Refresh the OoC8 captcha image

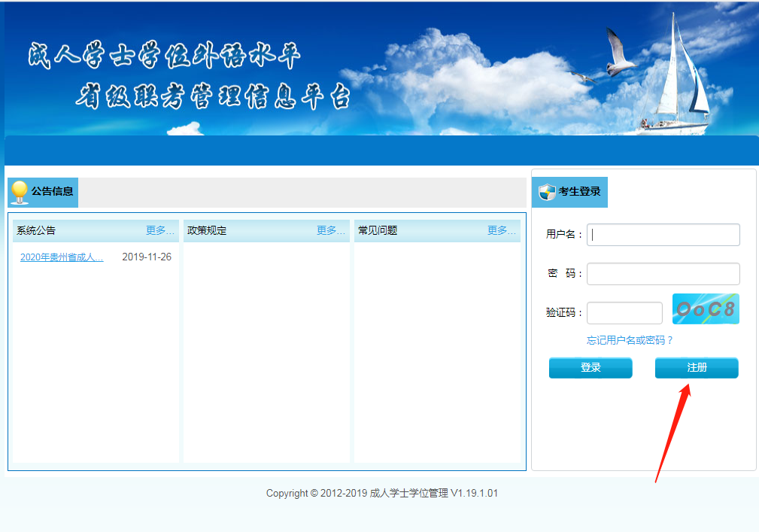click(706, 309)
